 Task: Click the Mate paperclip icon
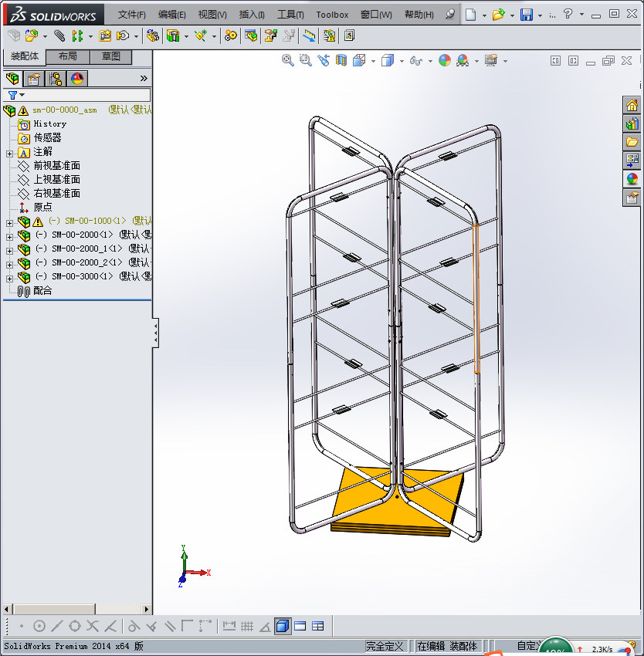click(x=59, y=36)
